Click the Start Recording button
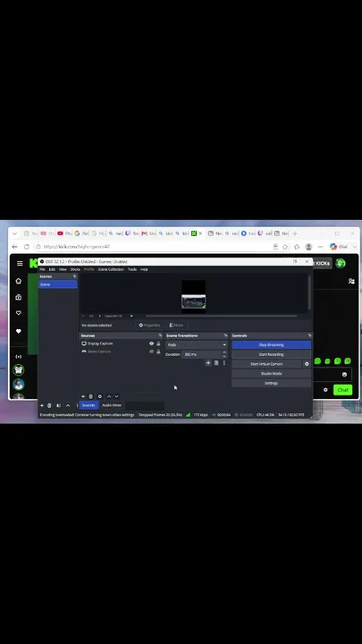 pyautogui.click(x=272, y=354)
